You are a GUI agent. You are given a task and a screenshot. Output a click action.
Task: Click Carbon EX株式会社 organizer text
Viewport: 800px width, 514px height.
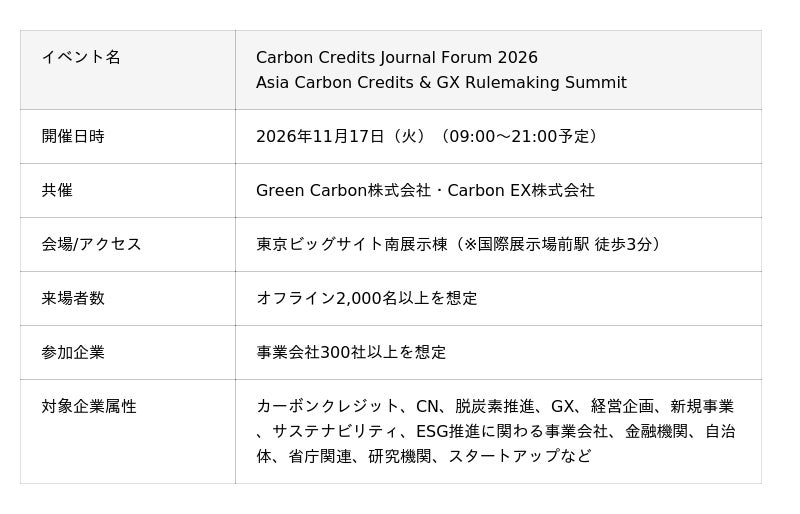[x=521, y=190]
